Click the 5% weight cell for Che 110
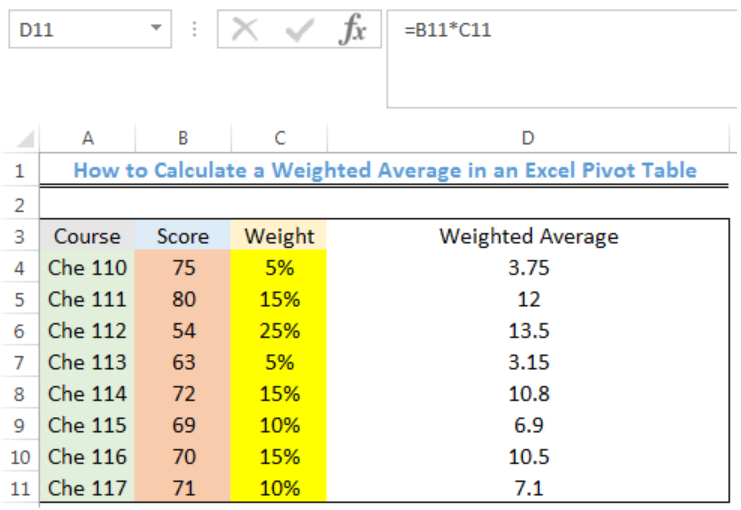The image size is (741, 510). click(x=279, y=268)
